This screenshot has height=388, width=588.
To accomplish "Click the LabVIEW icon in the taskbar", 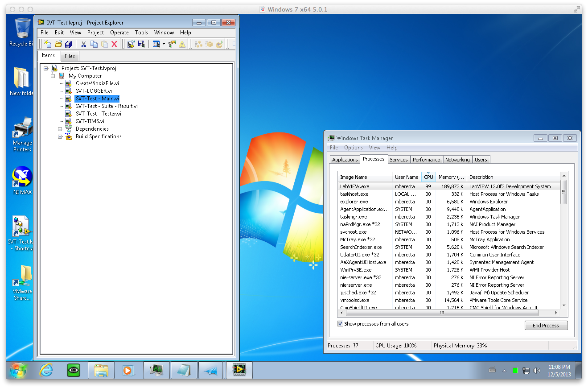I will pos(239,370).
